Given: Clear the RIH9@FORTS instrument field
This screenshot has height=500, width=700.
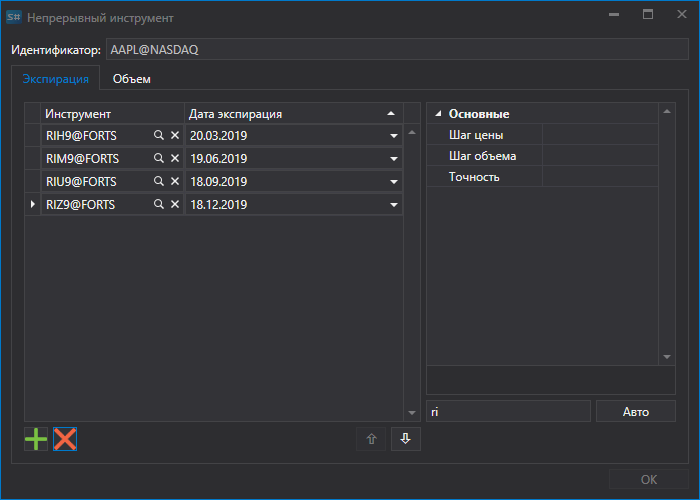Looking at the screenshot, I should (175, 135).
